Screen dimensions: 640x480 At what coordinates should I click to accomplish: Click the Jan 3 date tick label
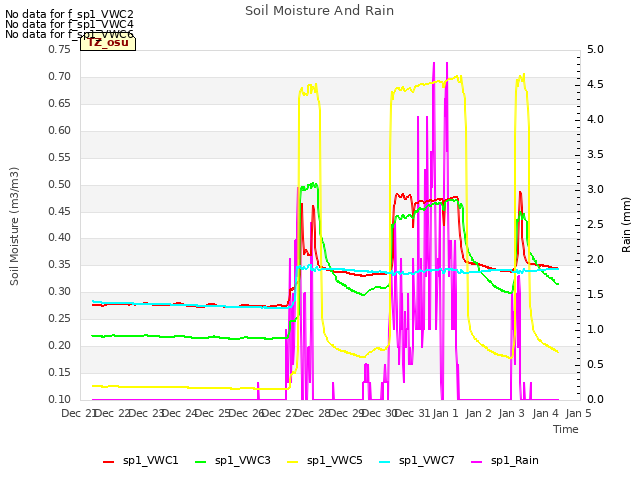[x=511, y=413]
